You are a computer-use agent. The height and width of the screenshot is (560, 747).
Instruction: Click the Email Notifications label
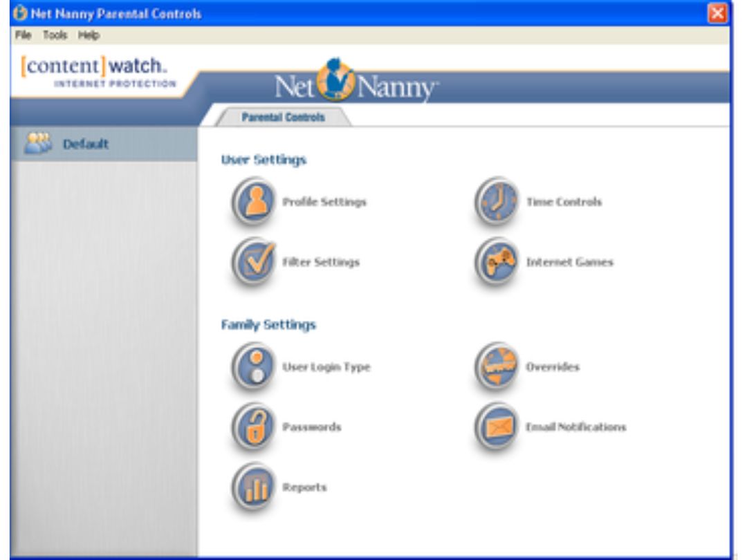coord(575,427)
